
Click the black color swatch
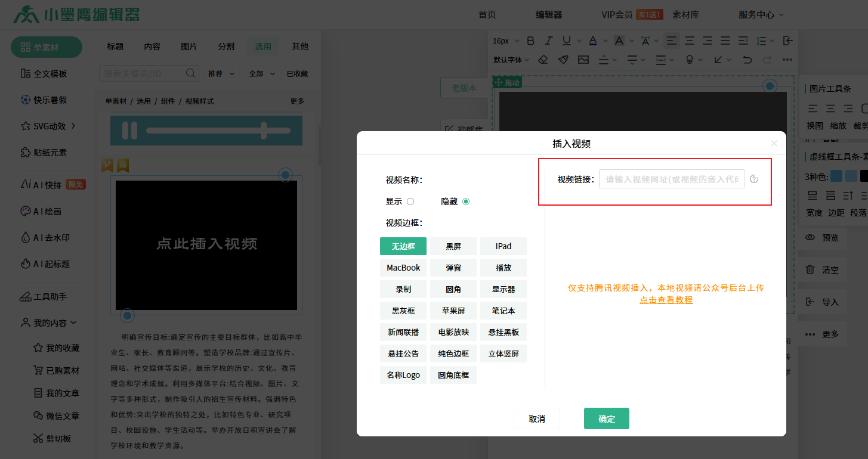(x=864, y=176)
